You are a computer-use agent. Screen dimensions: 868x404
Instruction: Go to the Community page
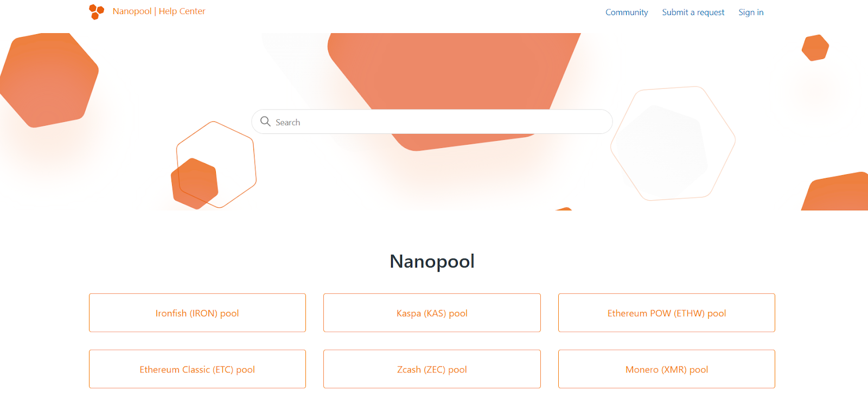627,12
